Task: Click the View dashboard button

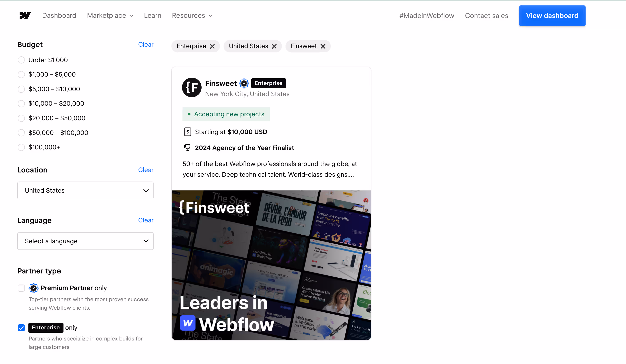Action: [x=552, y=16]
